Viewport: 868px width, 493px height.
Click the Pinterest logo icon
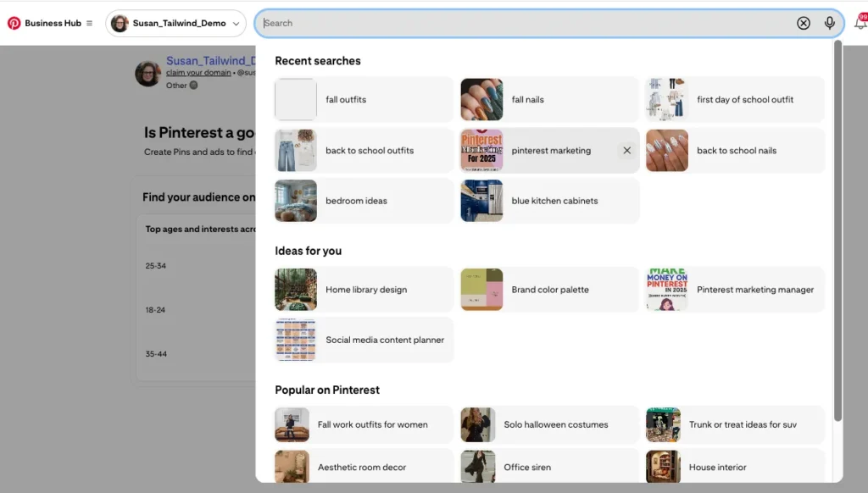[12, 23]
